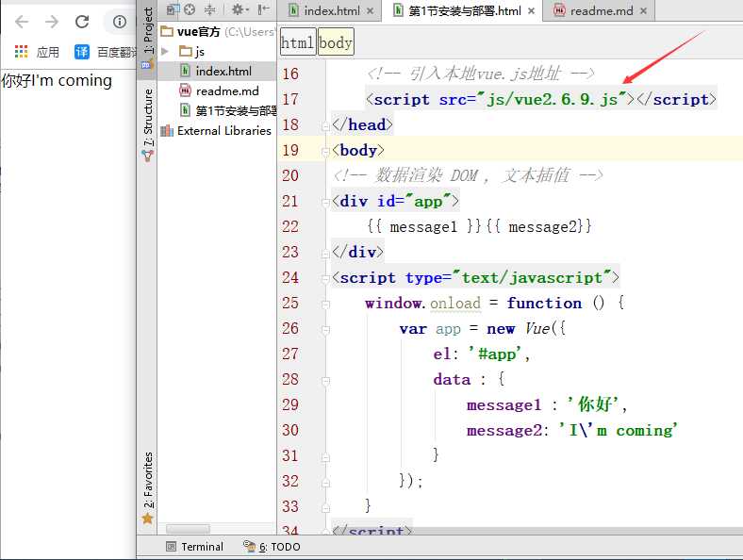The width and height of the screenshot is (743, 560).
Task: Select the js folder in project tree
Action: coord(191,51)
